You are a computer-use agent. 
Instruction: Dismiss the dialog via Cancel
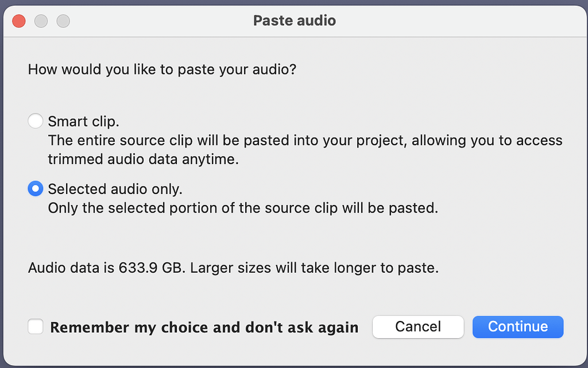point(418,327)
